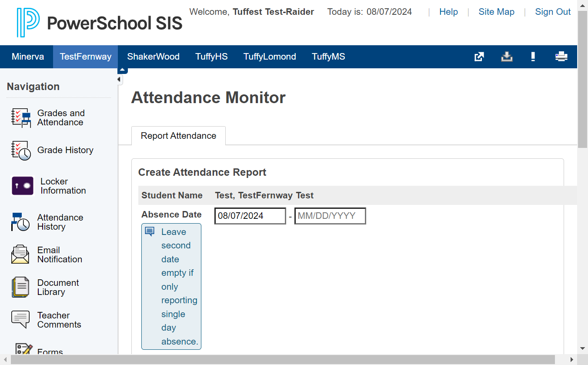Switch to the ShakerWood student tab
Image resolution: width=588 pixels, height=365 pixels.
click(153, 57)
